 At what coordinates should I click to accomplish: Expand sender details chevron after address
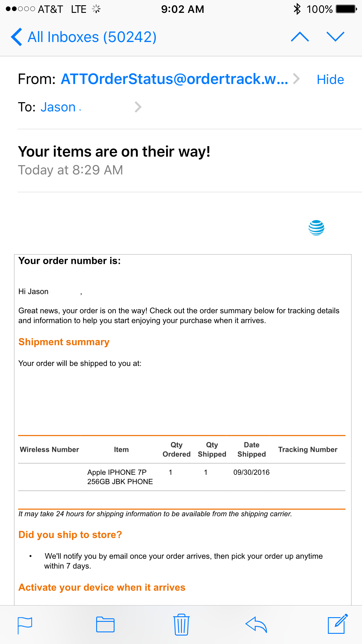pos(296,79)
